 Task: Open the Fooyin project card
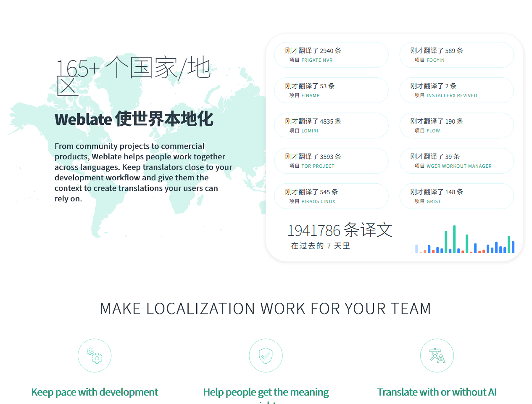tap(457, 55)
